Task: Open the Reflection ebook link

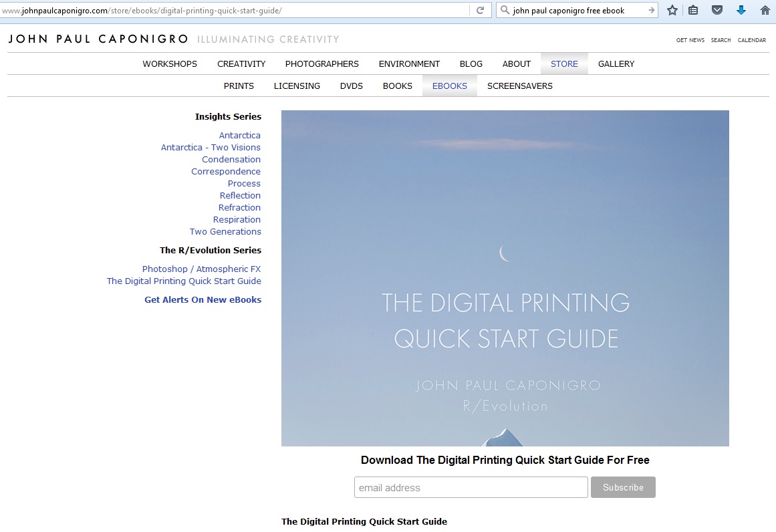Action: [x=240, y=195]
